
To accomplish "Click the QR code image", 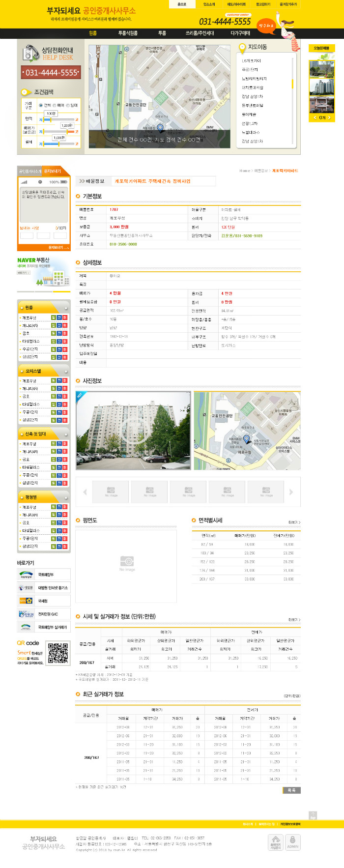I will (x=58, y=653).
